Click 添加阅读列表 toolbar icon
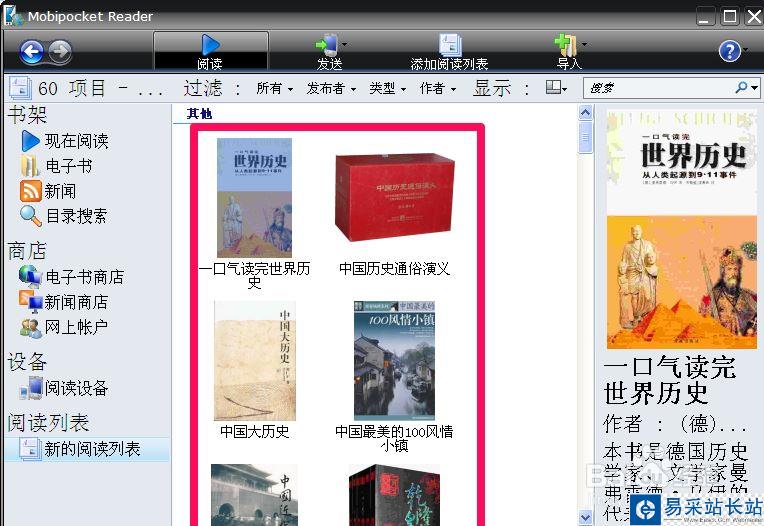Image resolution: width=764 pixels, height=526 pixels. click(450, 45)
